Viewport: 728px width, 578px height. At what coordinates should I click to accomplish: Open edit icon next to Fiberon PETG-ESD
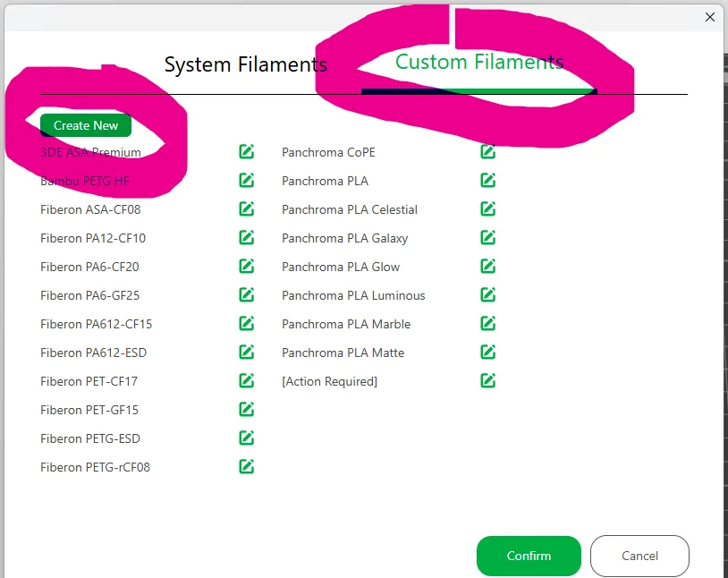point(247,438)
